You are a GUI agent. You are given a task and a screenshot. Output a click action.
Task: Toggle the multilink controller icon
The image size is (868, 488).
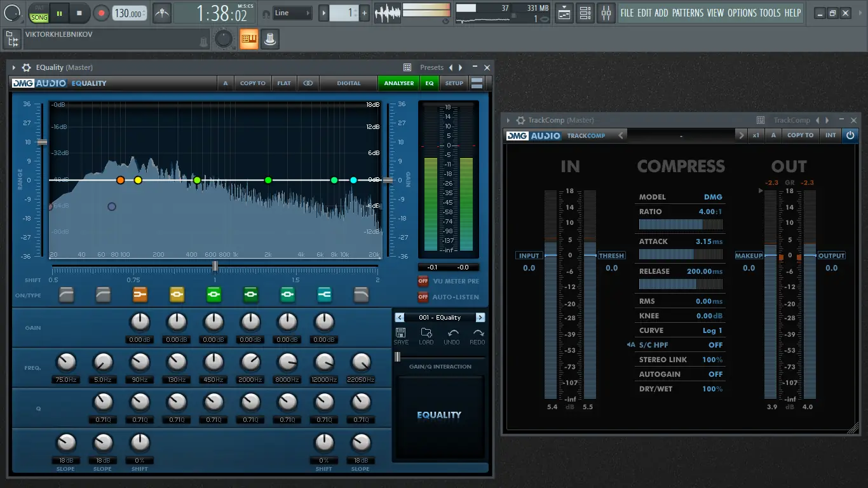click(269, 39)
